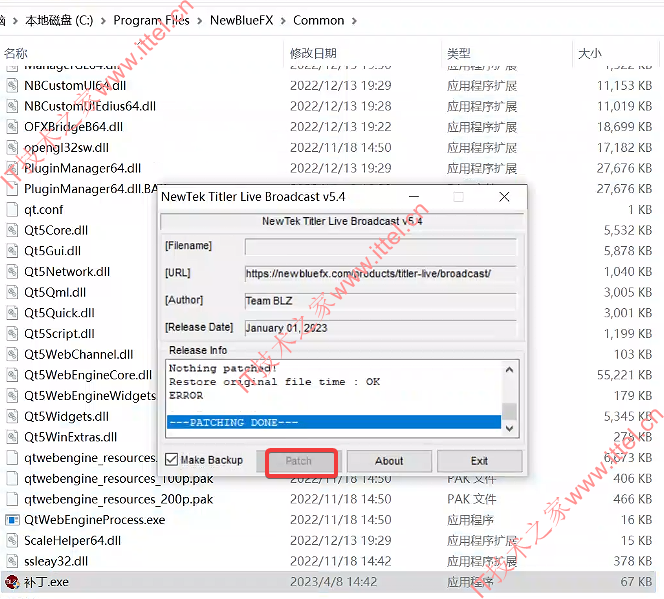Select file name Qt5Network.dll
Viewport: 664px width, 599px height.
point(67,272)
